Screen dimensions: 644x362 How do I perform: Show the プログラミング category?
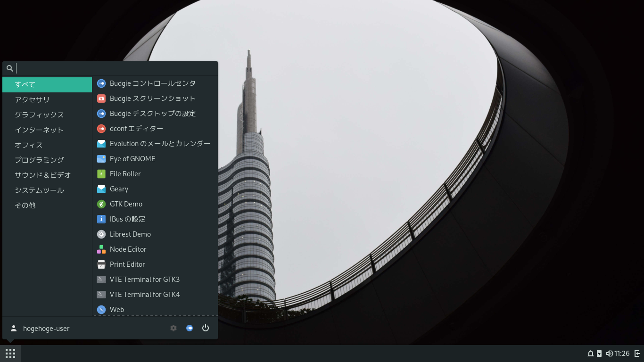(47, 160)
